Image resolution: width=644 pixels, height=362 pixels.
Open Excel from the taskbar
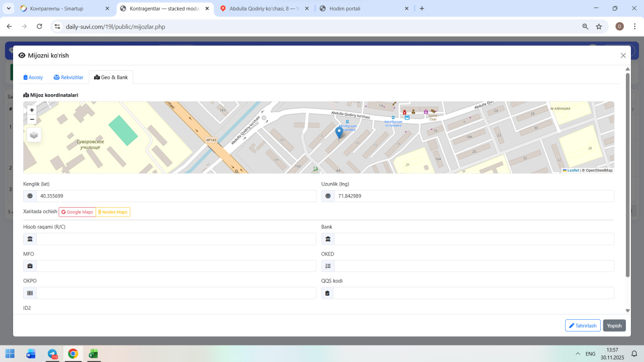click(x=93, y=353)
